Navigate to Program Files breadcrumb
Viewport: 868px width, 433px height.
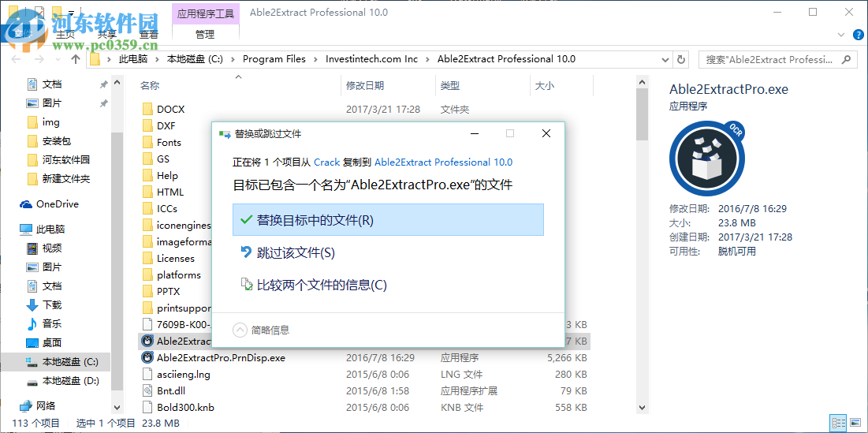pyautogui.click(x=274, y=58)
